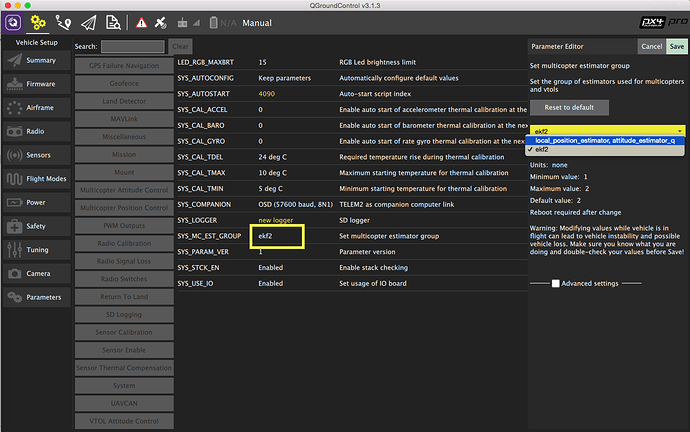
Task: Show GPS satellite status icon
Action: pyautogui.click(x=161, y=23)
